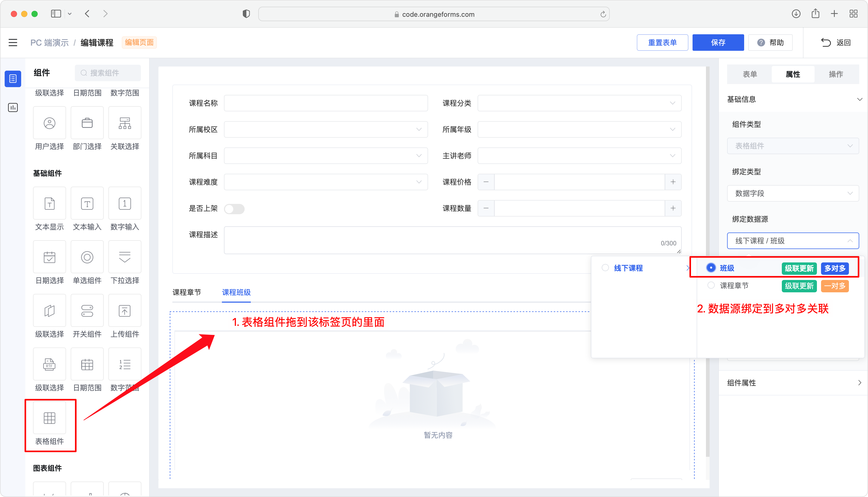Open the form components sidebar panel
Viewport: 868px width, 497px height.
tap(13, 79)
